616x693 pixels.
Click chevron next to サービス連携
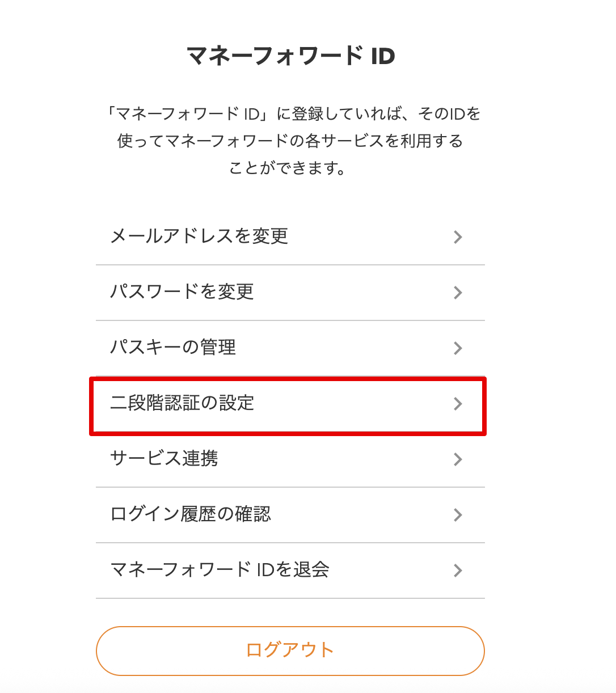click(458, 459)
